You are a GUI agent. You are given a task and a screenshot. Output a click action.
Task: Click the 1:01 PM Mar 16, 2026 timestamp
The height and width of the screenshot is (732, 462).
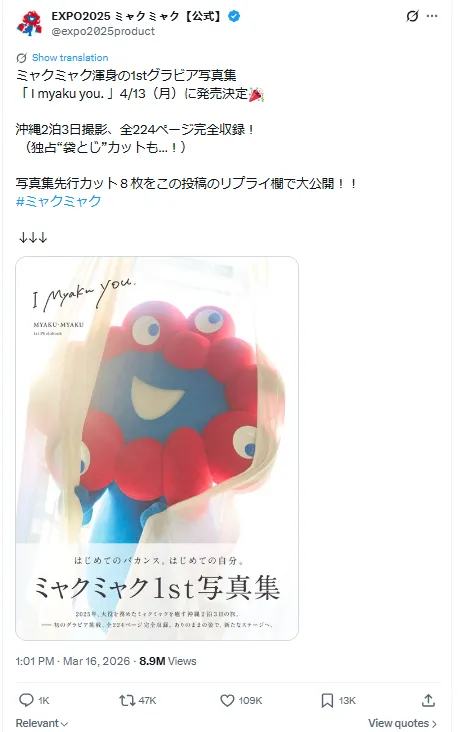[73, 661]
